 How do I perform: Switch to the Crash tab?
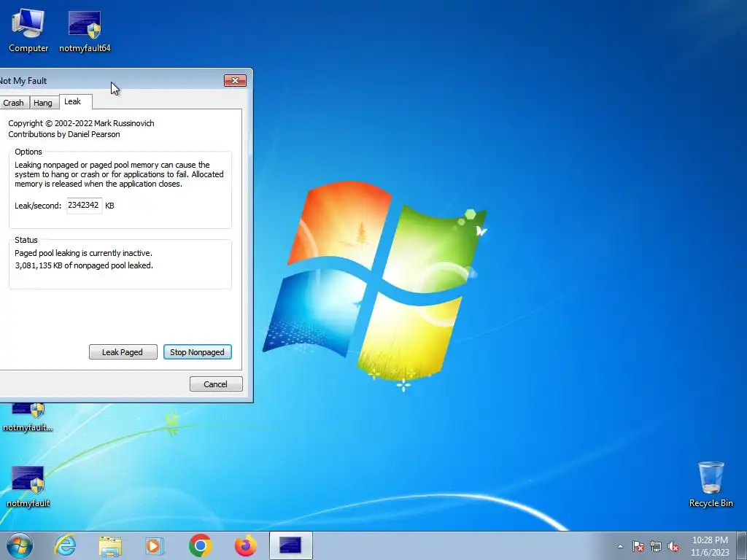tap(13, 103)
